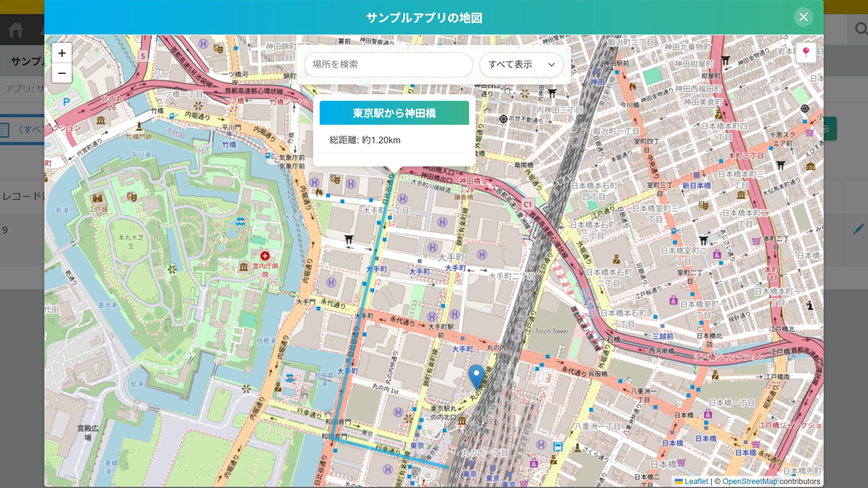Visit the OpenStreetMap contributors link
Screen dimensions: 868x488
[x=749, y=481]
